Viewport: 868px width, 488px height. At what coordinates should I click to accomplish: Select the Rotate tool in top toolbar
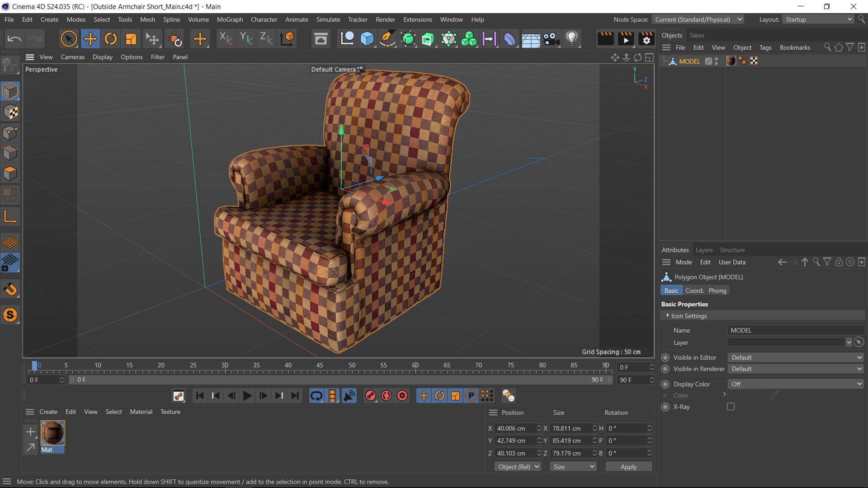click(x=111, y=39)
